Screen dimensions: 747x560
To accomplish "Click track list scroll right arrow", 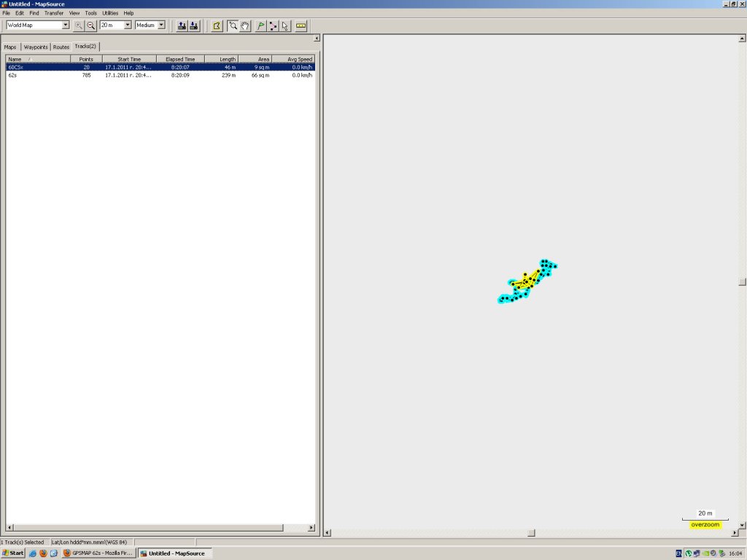I will [311, 528].
